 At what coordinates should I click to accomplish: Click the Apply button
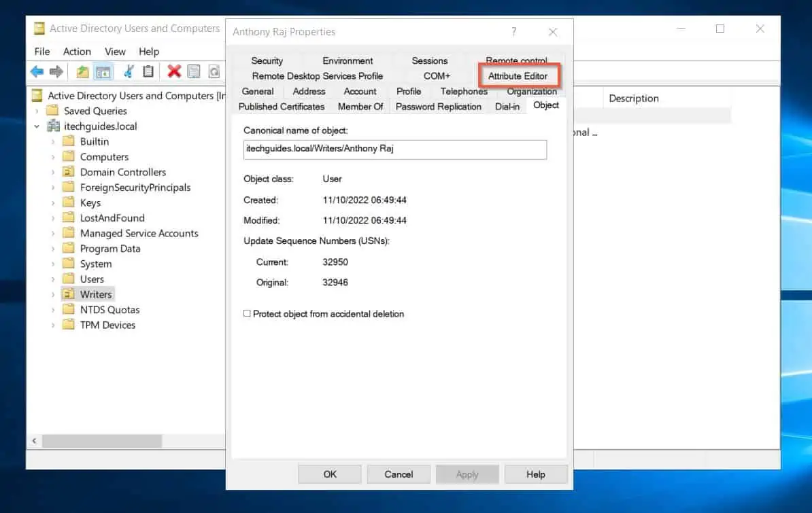tap(467, 474)
